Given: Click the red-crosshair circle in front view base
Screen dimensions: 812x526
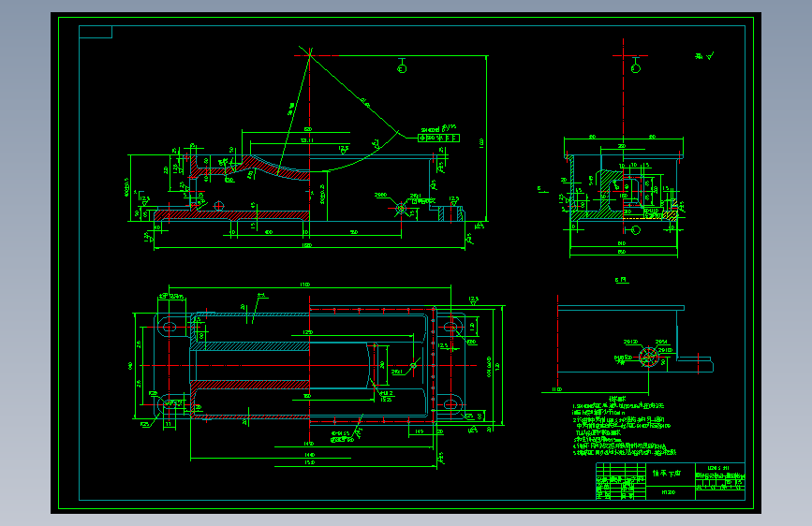Looking at the screenshot, I should [219, 206].
